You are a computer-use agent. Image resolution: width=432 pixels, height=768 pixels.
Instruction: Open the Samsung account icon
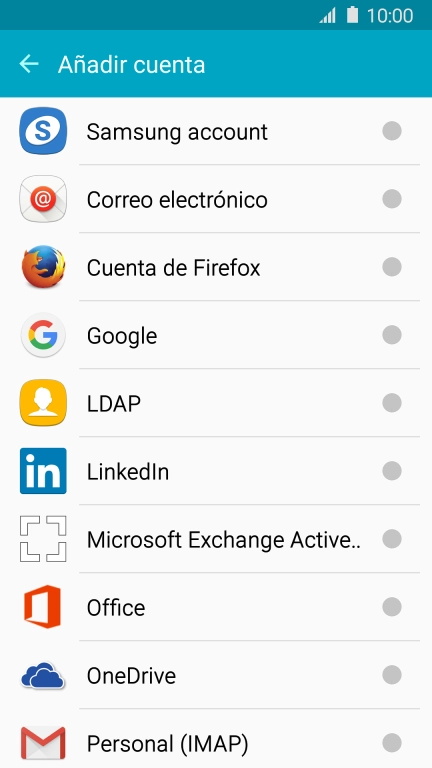[x=43, y=131]
